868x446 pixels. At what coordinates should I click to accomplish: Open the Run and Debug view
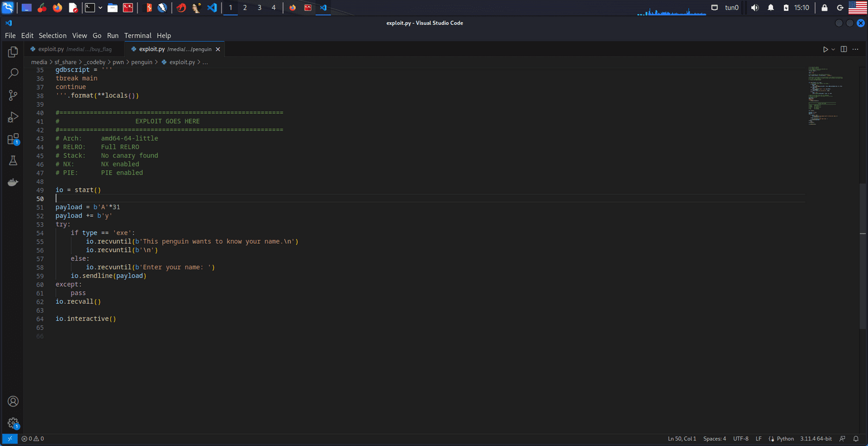(x=13, y=117)
